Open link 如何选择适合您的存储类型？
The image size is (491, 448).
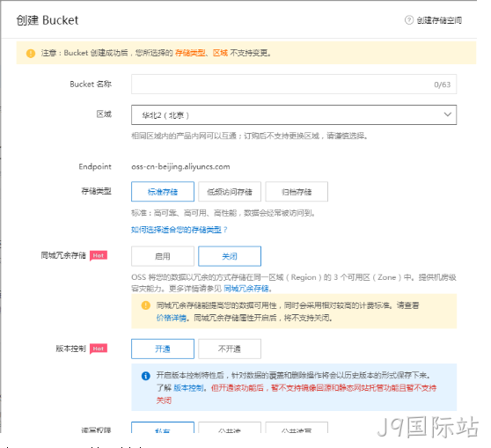point(180,230)
